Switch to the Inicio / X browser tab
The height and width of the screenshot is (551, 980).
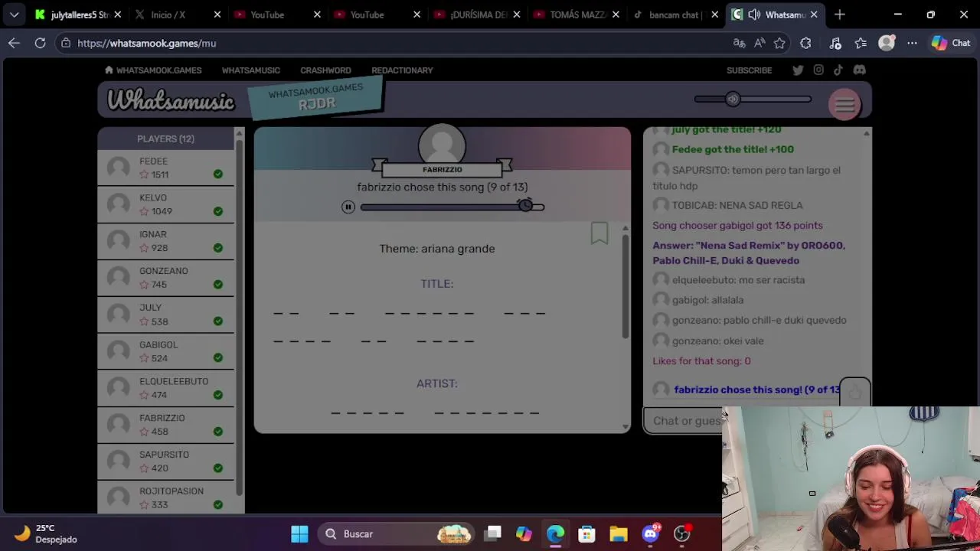pyautogui.click(x=177, y=15)
